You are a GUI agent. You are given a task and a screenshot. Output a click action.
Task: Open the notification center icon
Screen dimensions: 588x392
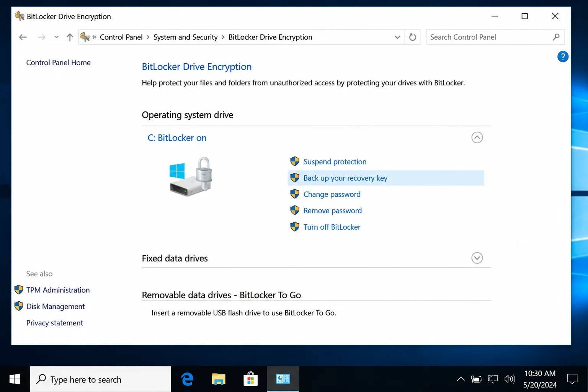point(572,379)
